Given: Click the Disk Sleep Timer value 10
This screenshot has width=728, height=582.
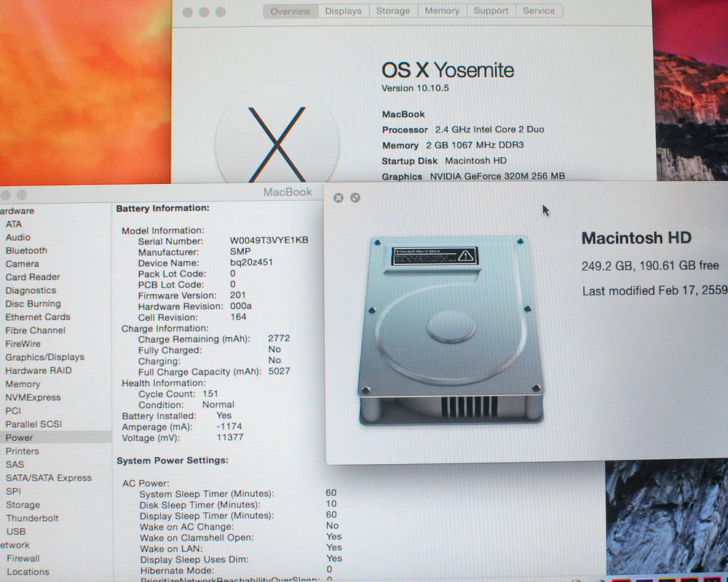Looking at the screenshot, I should (331, 503).
